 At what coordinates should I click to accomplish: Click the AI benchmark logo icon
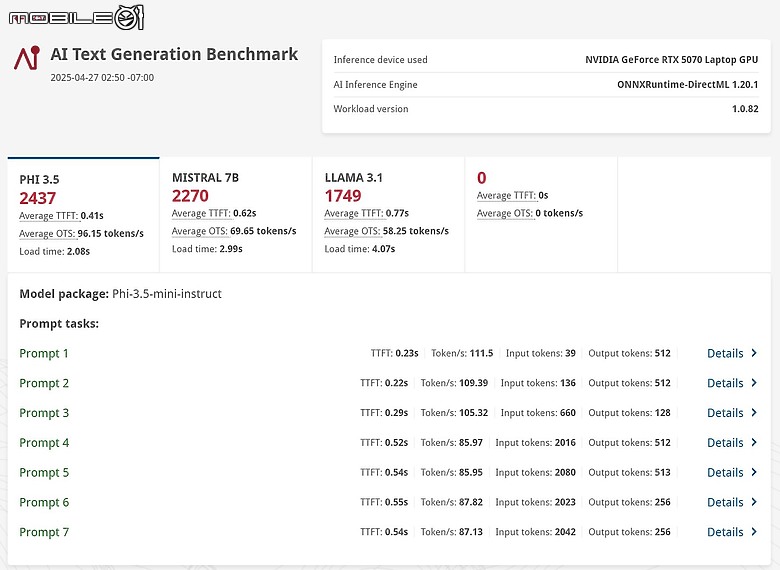(x=27, y=58)
